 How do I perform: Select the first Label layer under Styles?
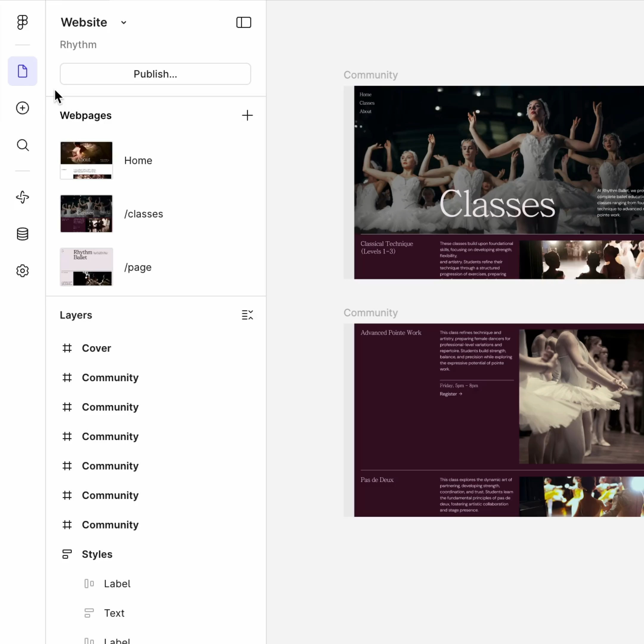click(117, 584)
